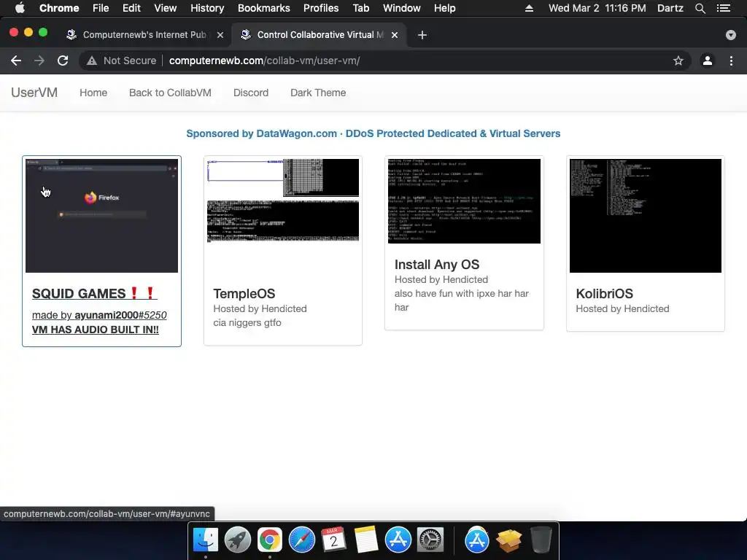Close the Control Collaborative Virtual tab
The width and height of the screenshot is (747, 560).
tap(395, 35)
